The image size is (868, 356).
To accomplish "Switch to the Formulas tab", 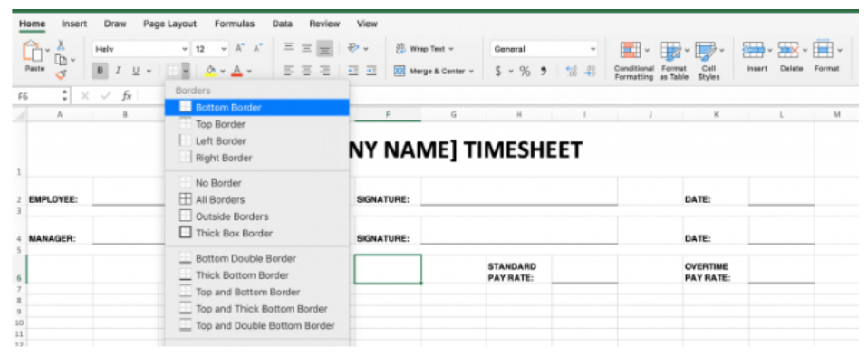I will click(x=234, y=24).
